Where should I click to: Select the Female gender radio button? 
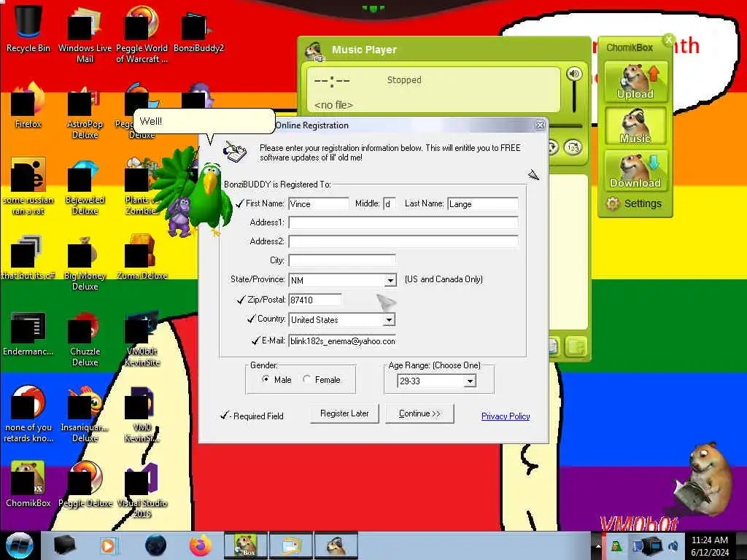click(306, 379)
